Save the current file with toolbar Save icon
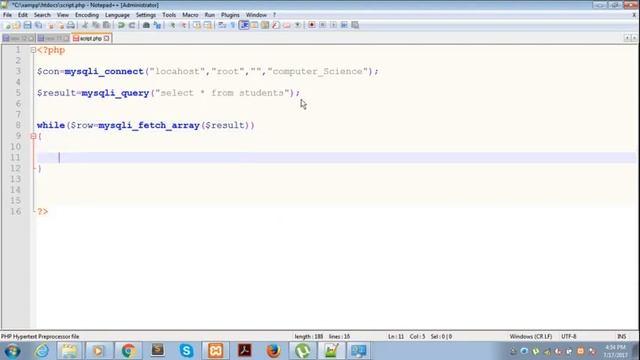The width and height of the screenshot is (640, 360). (27, 25)
